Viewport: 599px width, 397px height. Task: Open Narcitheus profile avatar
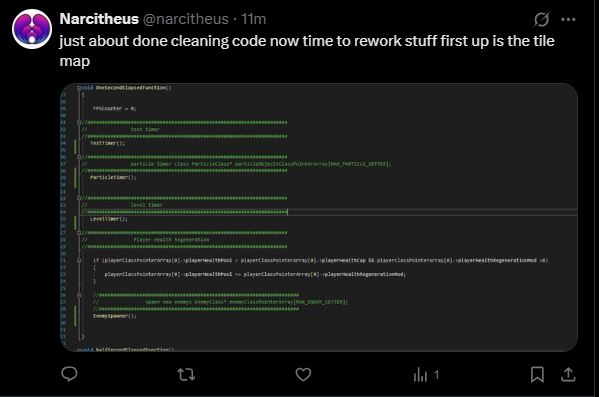32,29
